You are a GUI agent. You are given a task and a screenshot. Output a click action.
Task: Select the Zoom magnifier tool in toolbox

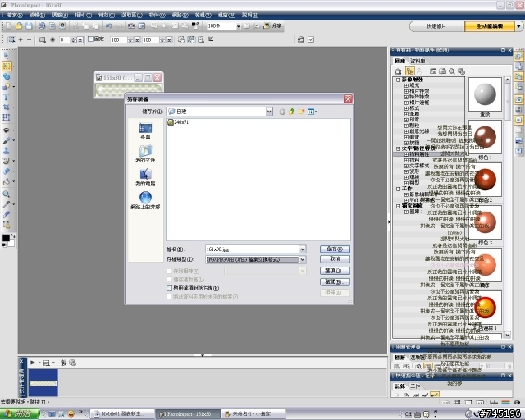7,194
